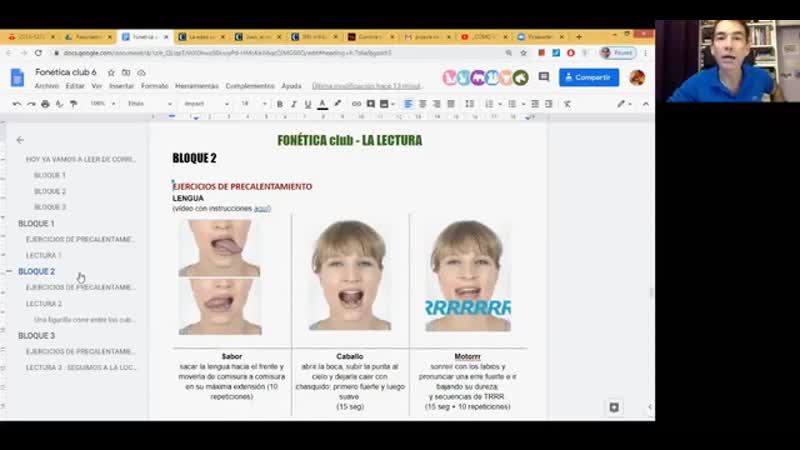This screenshot has width=800, height=450.
Task: Open the Explore button at bottom right
Action: (614, 407)
